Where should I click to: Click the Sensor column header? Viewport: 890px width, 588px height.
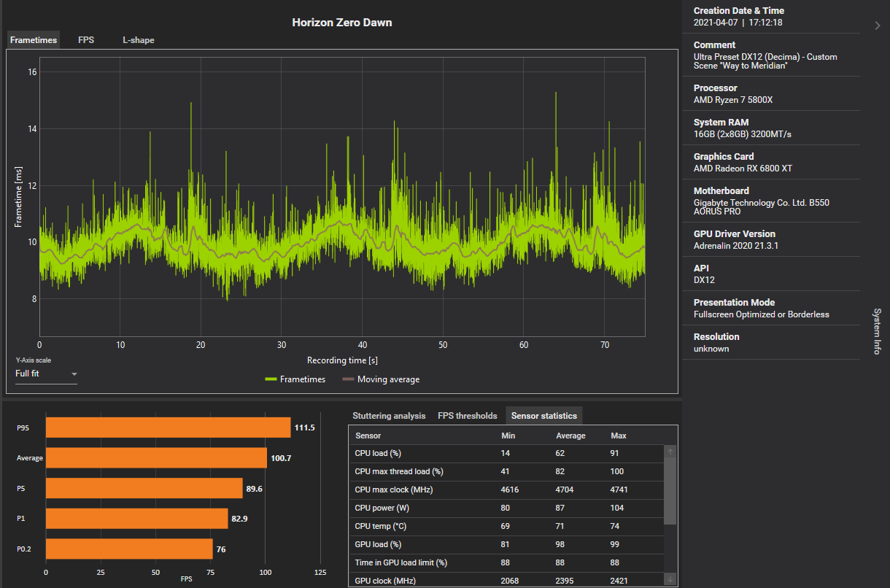tap(368, 436)
